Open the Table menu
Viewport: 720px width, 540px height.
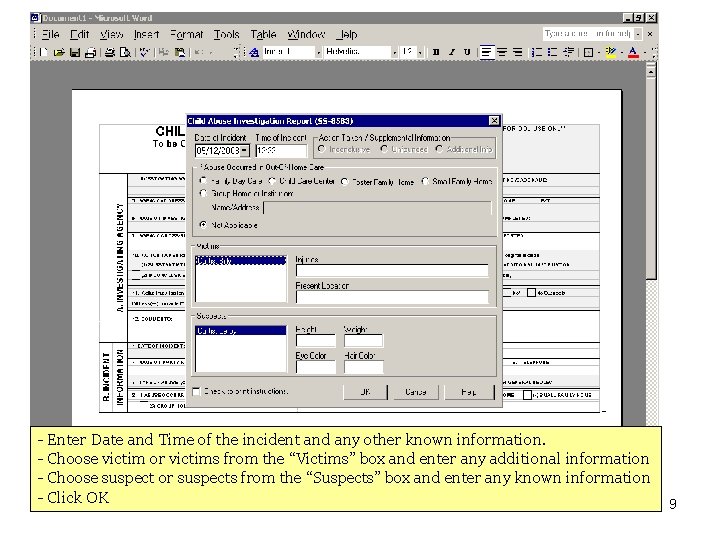[x=263, y=34]
